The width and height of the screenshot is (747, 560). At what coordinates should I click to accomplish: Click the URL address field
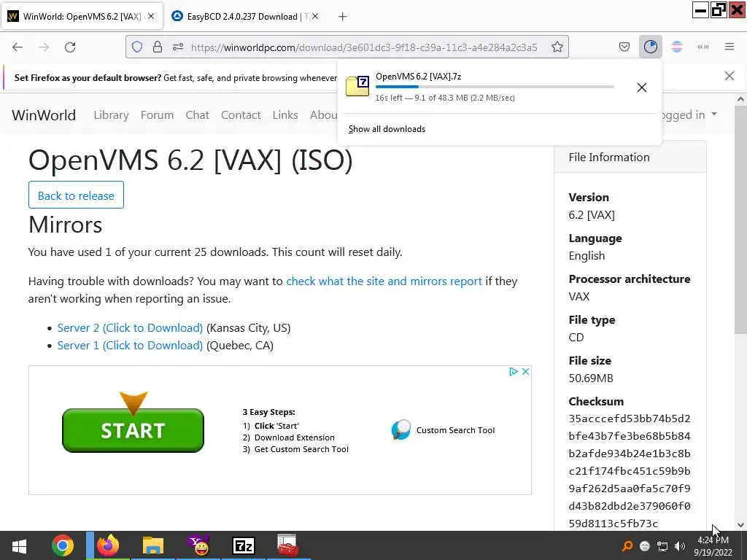pyautogui.click(x=364, y=47)
